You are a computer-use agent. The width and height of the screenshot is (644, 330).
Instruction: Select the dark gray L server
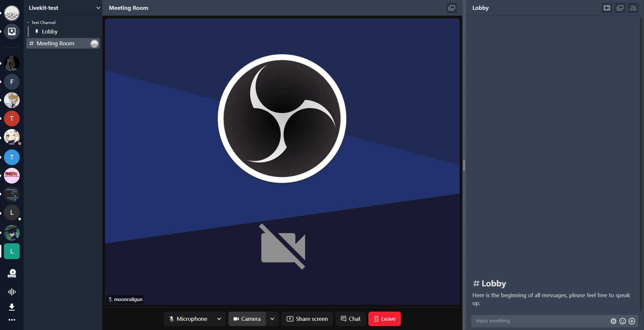click(x=12, y=212)
